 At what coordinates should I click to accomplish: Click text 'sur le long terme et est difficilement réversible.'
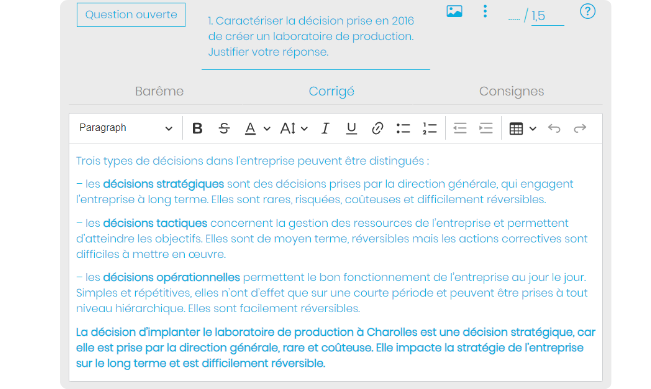(201, 363)
